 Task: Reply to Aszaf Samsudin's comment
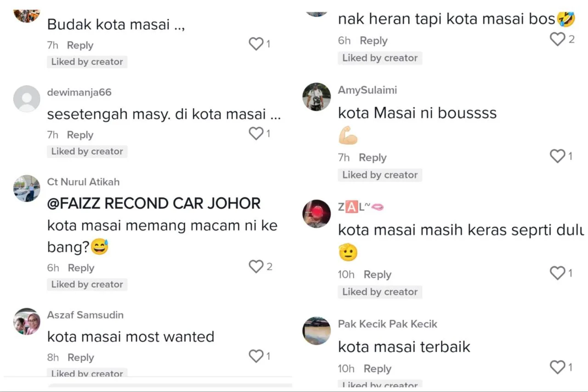80,358
